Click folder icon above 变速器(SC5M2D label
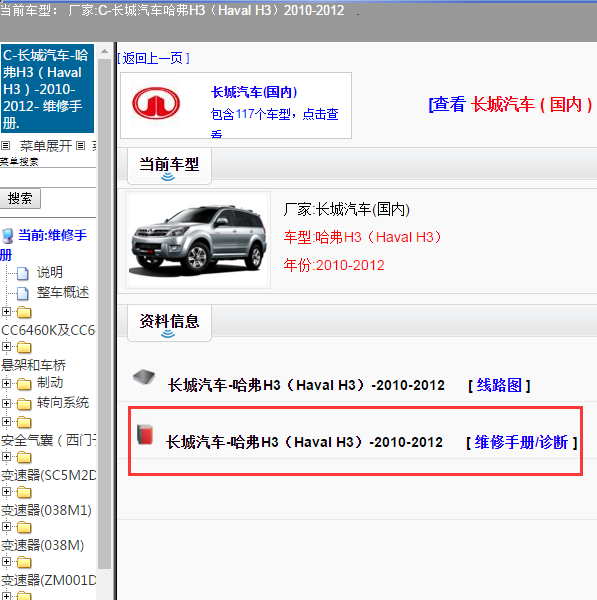597x600 pixels. (24, 457)
